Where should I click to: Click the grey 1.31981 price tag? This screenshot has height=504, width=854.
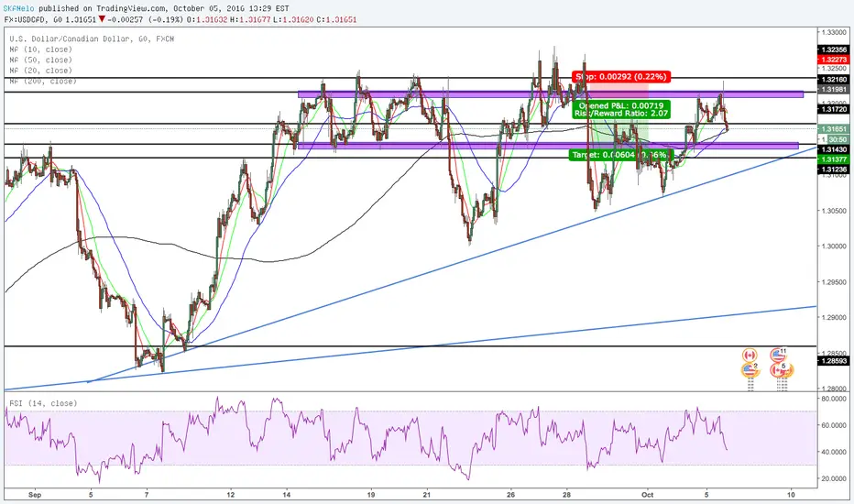point(834,90)
